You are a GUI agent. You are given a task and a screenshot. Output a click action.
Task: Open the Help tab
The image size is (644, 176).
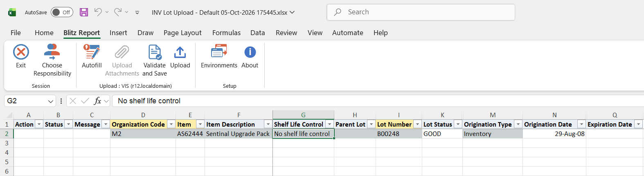[381, 33]
